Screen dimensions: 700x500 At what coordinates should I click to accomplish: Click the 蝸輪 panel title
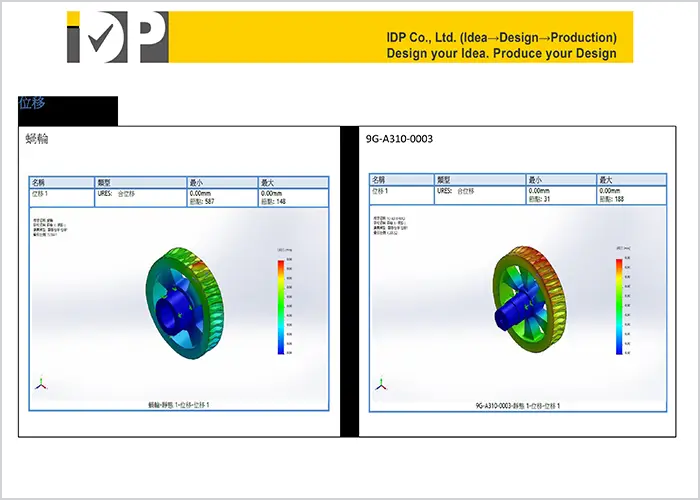pyautogui.click(x=37, y=139)
